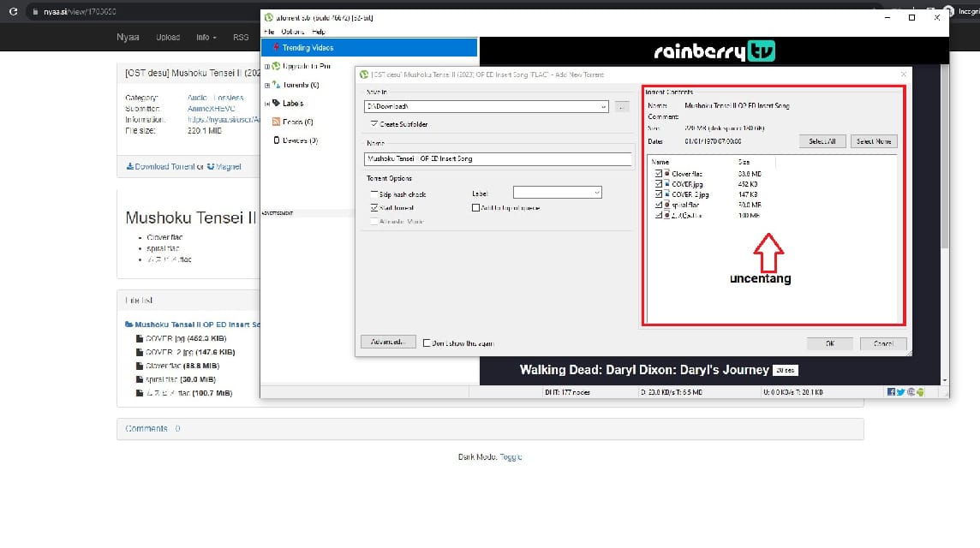Click the folder icon beside Mushoku Tensei file list
The width and height of the screenshot is (980, 548).
[x=128, y=325]
